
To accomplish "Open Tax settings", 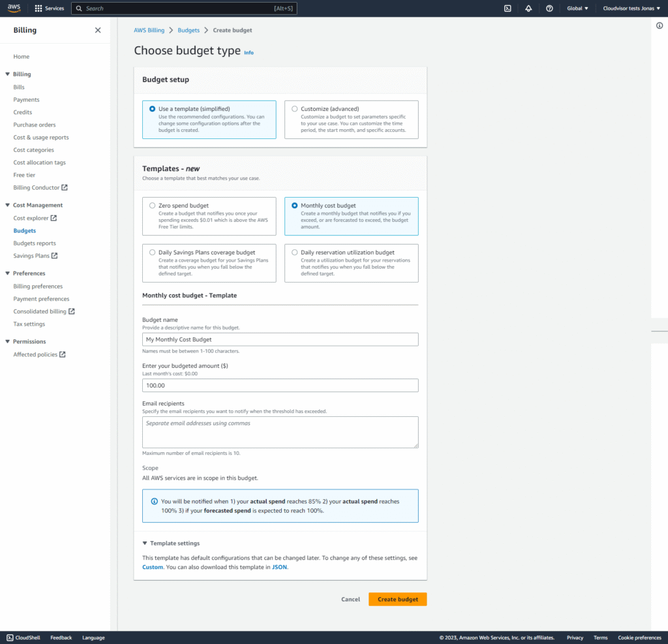I will click(29, 324).
